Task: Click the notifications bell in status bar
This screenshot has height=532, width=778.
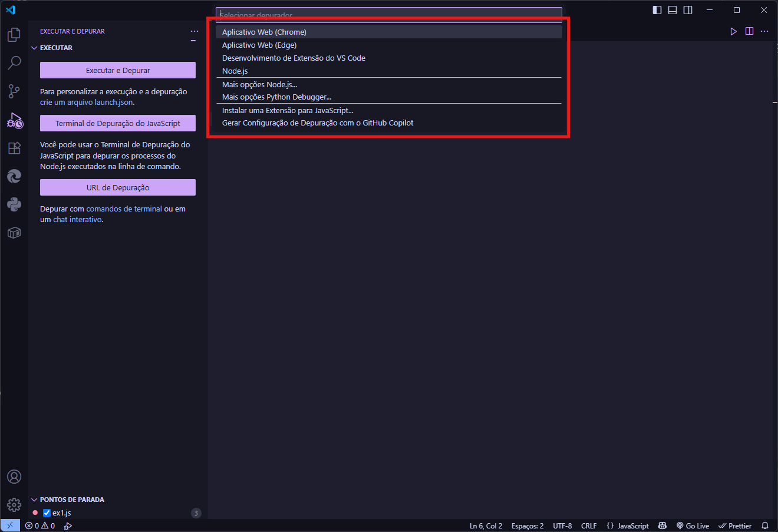Action: click(x=765, y=526)
